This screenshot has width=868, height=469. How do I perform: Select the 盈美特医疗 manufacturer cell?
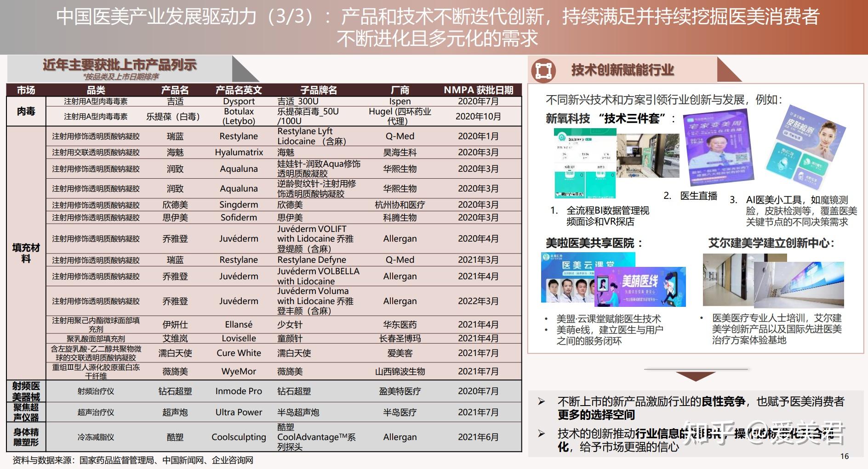(400, 391)
